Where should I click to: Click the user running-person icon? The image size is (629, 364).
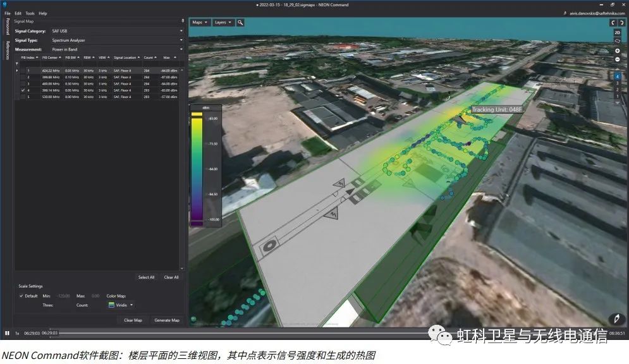[565, 13]
